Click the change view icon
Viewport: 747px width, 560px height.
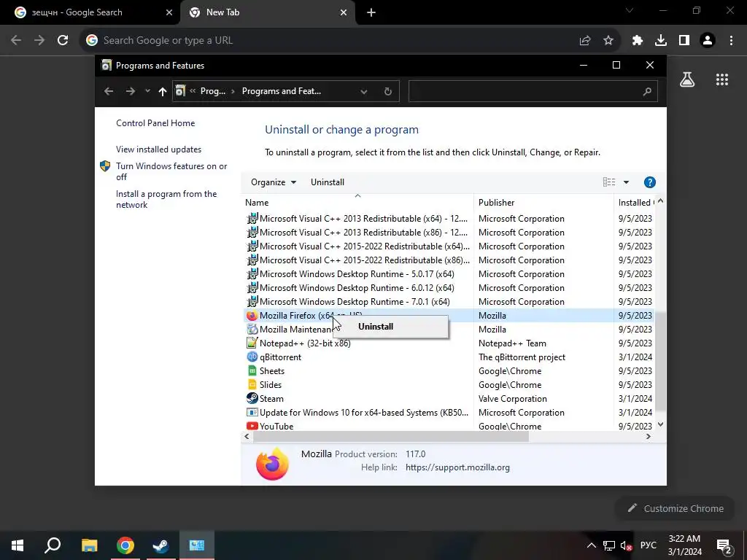point(609,182)
